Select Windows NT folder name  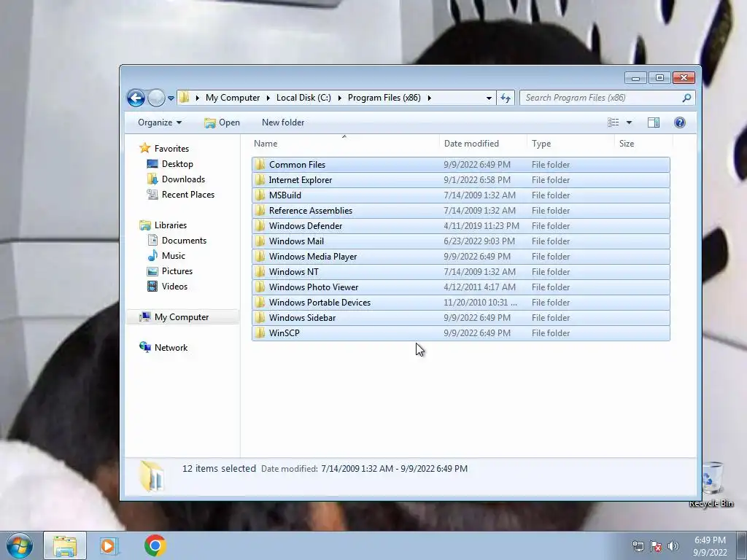pyautogui.click(x=293, y=272)
